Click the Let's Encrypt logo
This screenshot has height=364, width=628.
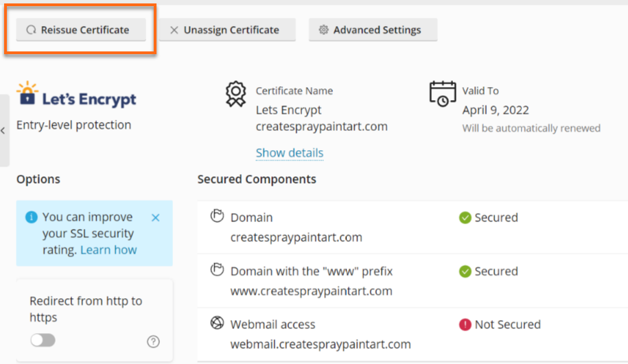pyautogui.click(x=76, y=95)
